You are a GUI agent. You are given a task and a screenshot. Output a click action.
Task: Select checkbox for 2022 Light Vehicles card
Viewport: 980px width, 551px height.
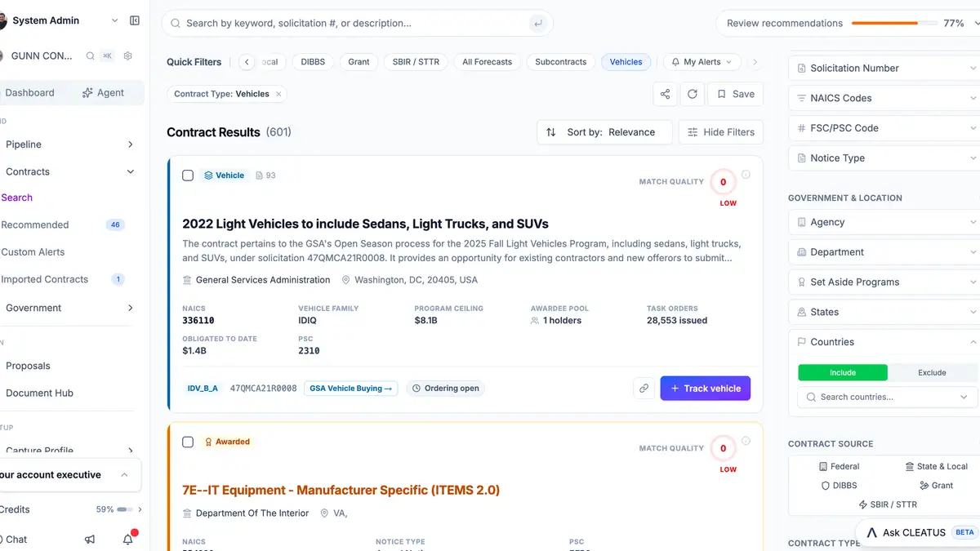pyautogui.click(x=188, y=176)
